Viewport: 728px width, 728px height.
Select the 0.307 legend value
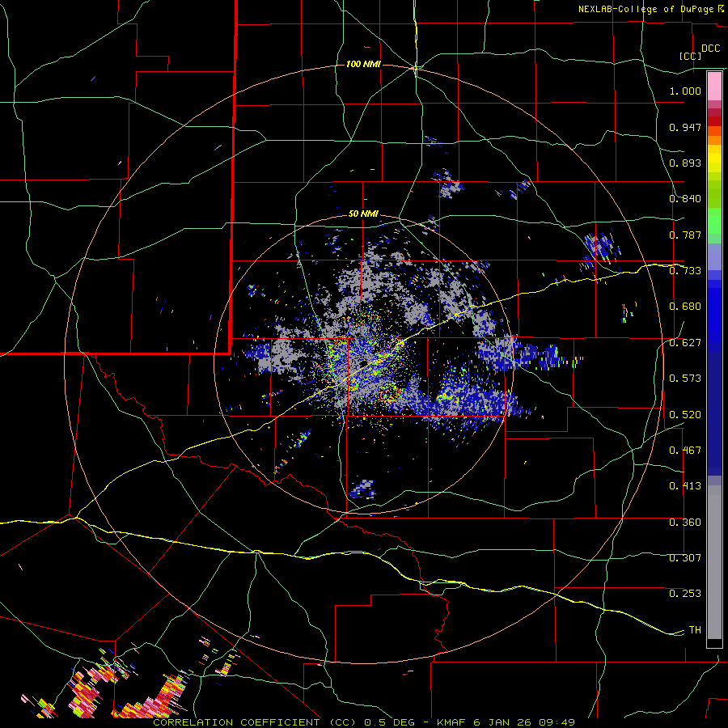tap(685, 557)
